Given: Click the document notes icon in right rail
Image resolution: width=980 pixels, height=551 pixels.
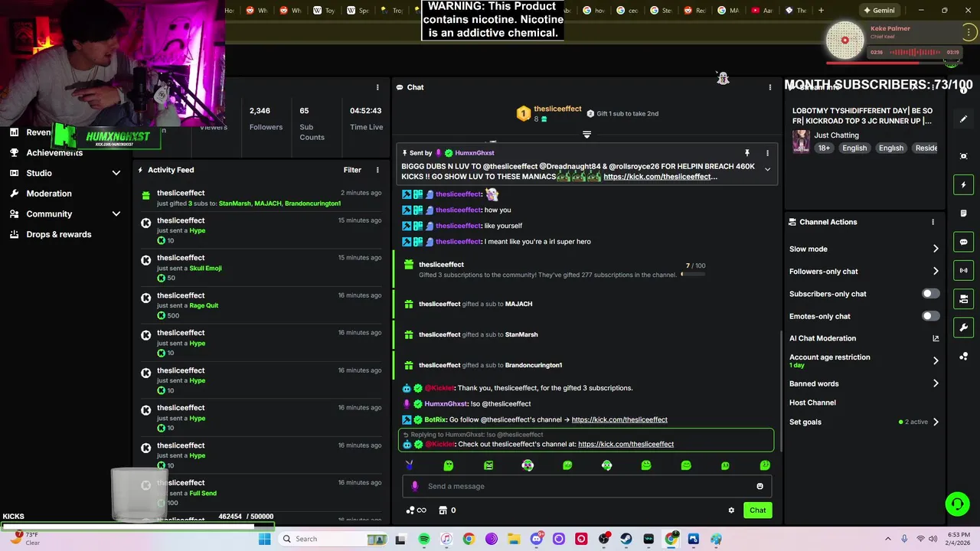Looking at the screenshot, I should [x=963, y=214].
